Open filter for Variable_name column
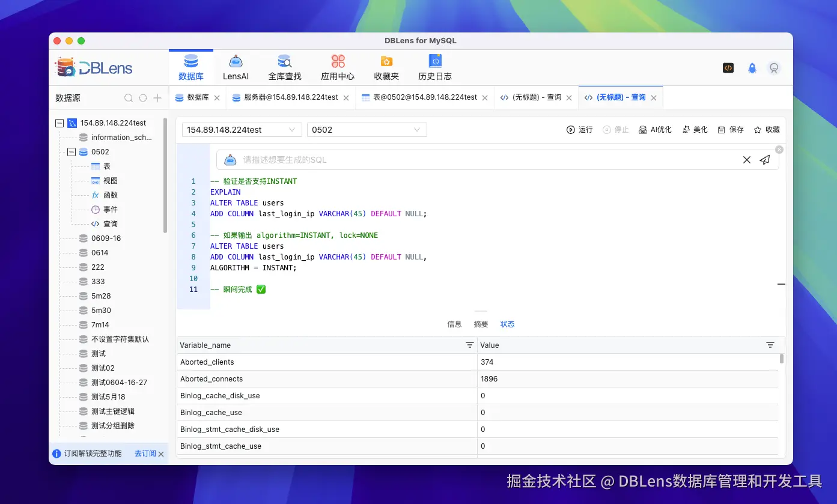The width and height of the screenshot is (837, 504). 470,345
